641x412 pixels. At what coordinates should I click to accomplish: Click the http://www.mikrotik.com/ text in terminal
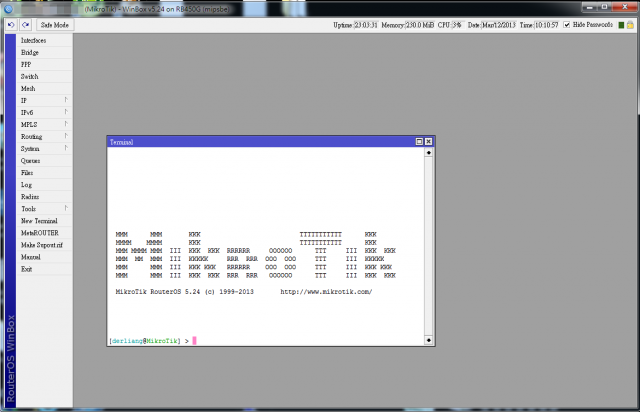(326, 292)
